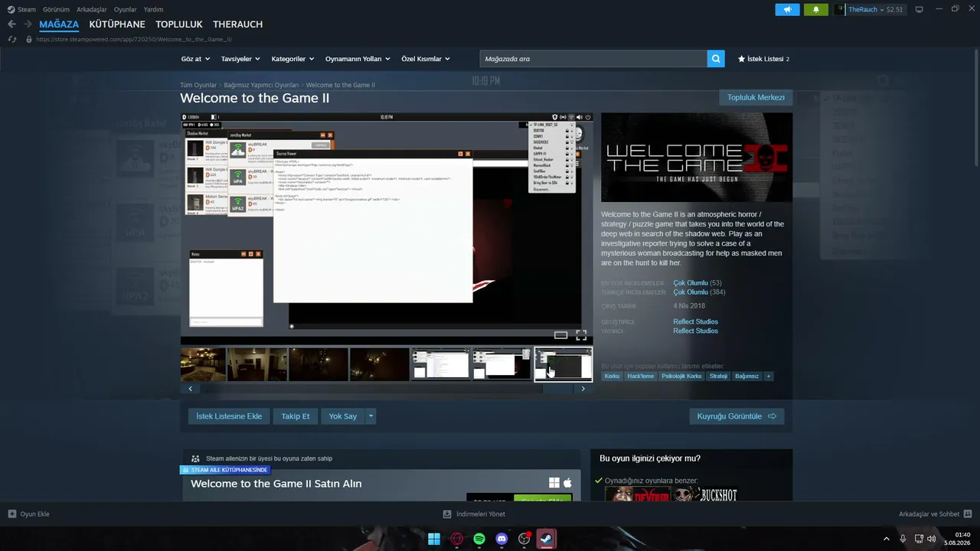Viewport: 980px width, 551px height.
Task: Open Arkadaşlar ve Sohbet chat icon
Action: [x=968, y=514]
